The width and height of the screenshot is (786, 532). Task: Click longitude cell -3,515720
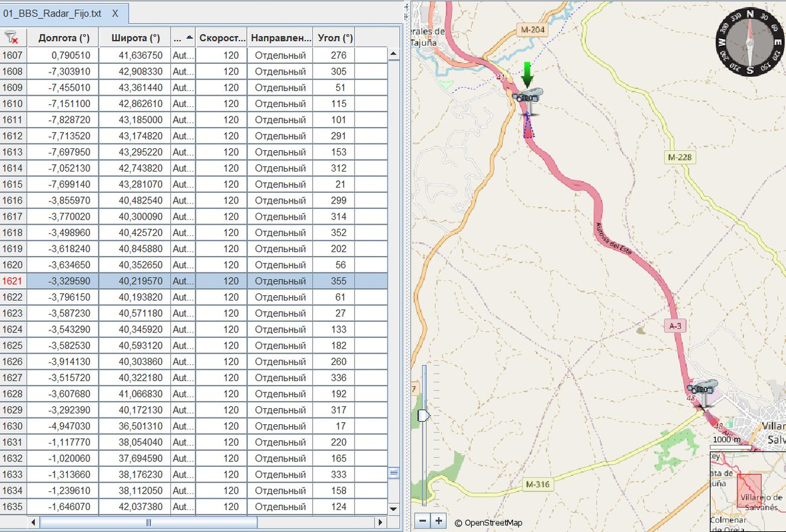click(x=63, y=378)
